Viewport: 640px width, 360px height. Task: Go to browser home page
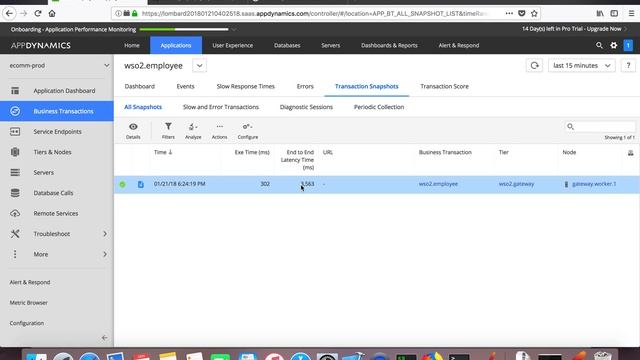pyautogui.click(x=52, y=13)
